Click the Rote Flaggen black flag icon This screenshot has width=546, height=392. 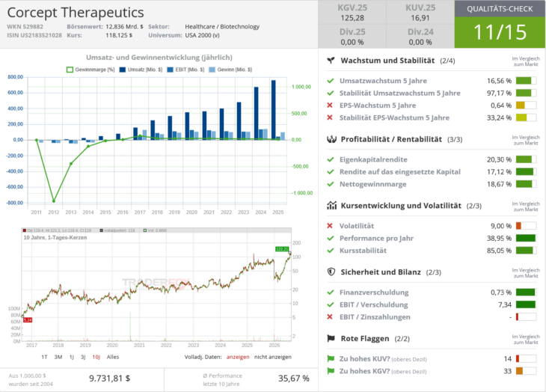pos(331,338)
